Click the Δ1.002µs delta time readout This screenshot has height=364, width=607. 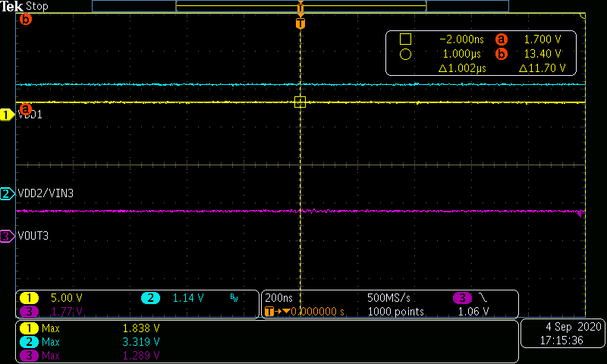(462, 68)
